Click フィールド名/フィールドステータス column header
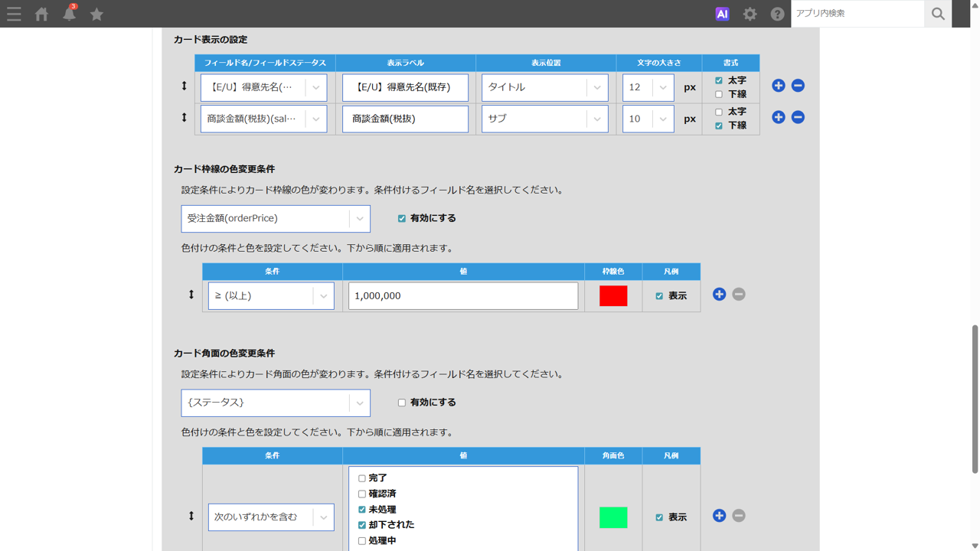Image resolution: width=980 pixels, height=551 pixels. [x=265, y=63]
